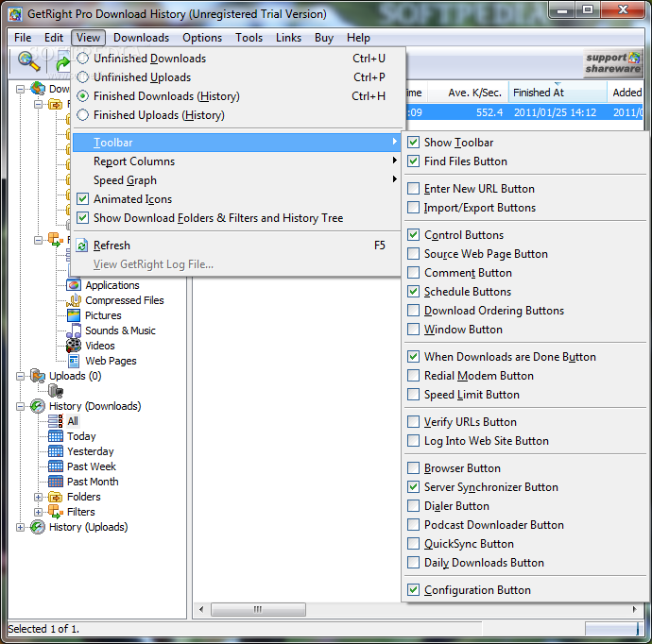Expand the Folders node under History

38,497
